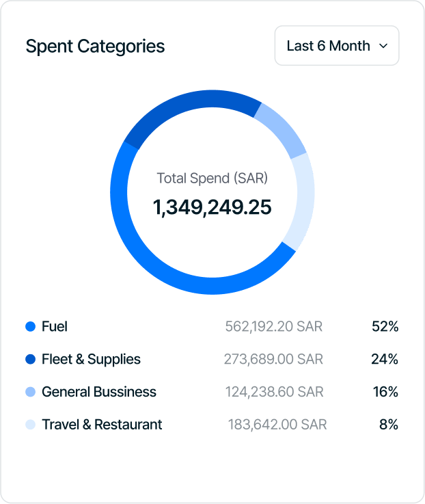Click the total spend value 1,349,249.25

coord(212,207)
